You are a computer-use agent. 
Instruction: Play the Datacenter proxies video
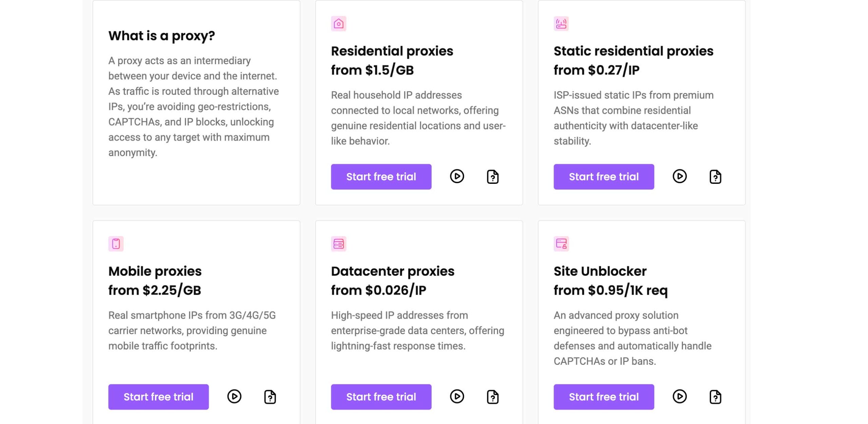[x=457, y=397]
